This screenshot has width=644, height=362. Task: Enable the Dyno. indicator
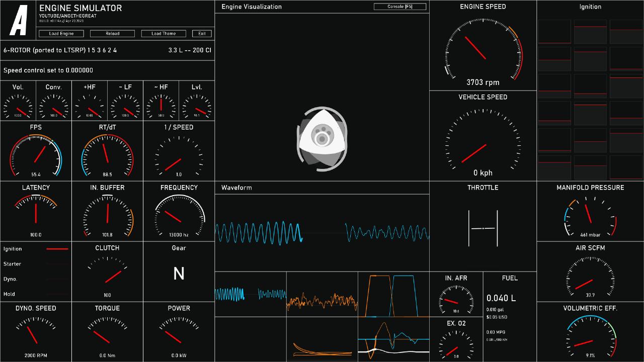point(57,279)
